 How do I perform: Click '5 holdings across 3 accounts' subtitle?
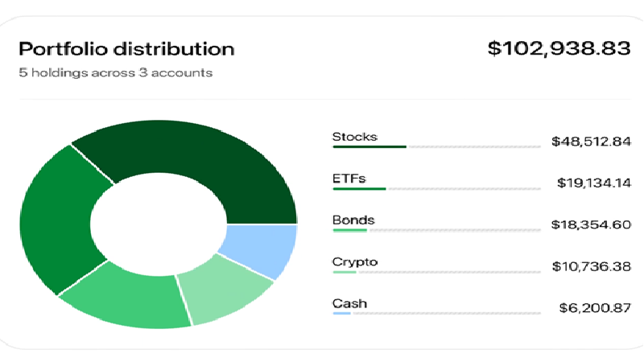(x=116, y=72)
